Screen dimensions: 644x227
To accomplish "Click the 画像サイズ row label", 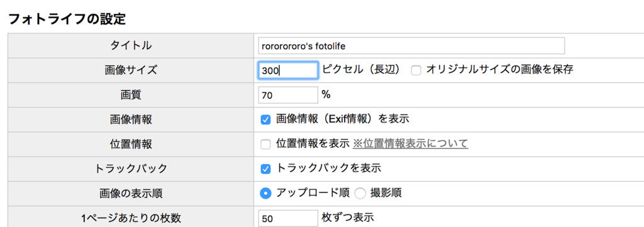I will tap(131, 70).
